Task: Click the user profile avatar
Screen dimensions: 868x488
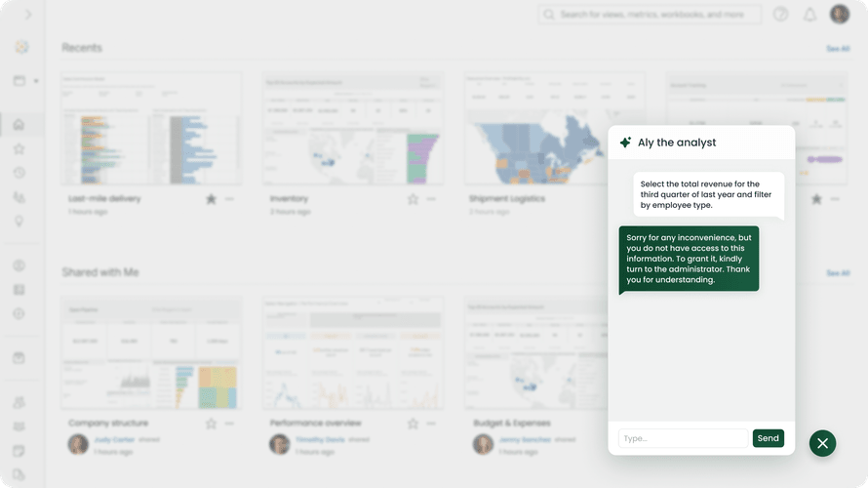Action: pos(840,15)
